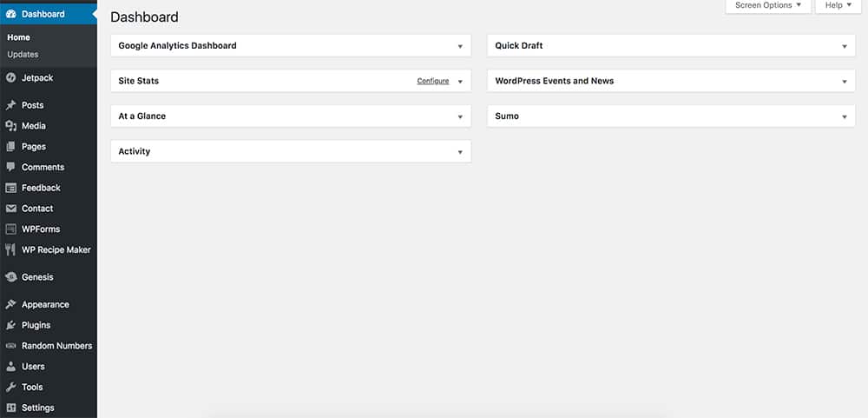
Task: Open the Contact menu label
Action: pyautogui.click(x=37, y=209)
